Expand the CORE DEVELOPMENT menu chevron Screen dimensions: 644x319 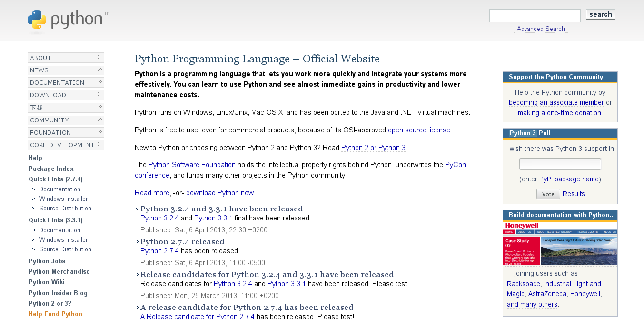tap(100, 144)
